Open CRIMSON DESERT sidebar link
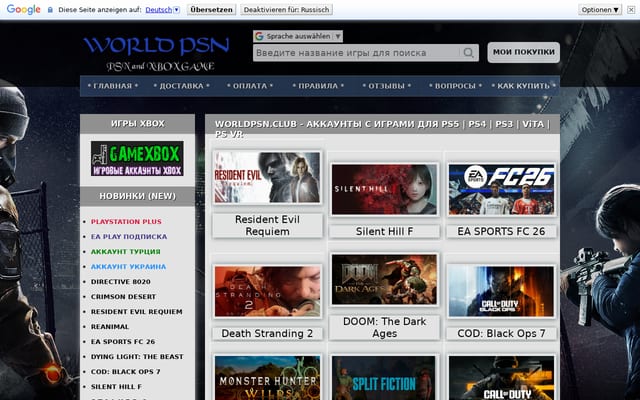The image size is (640, 400). click(x=123, y=297)
